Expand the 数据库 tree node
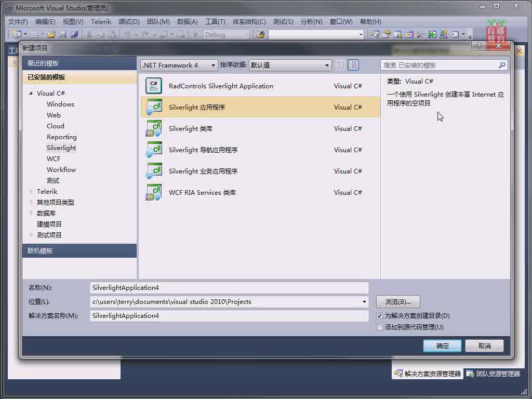Image resolution: width=532 pixels, height=399 pixels. coord(31,213)
